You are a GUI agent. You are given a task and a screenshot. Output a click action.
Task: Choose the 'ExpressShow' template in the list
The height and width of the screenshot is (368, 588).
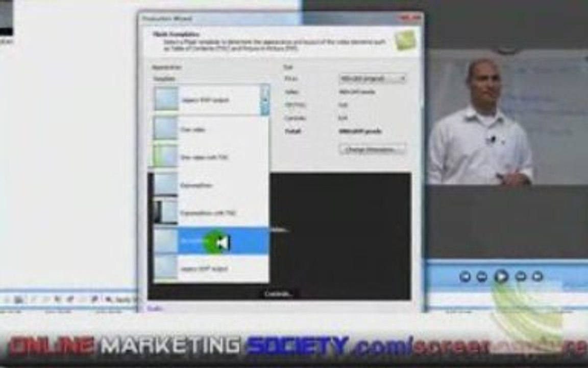[x=211, y=185]
